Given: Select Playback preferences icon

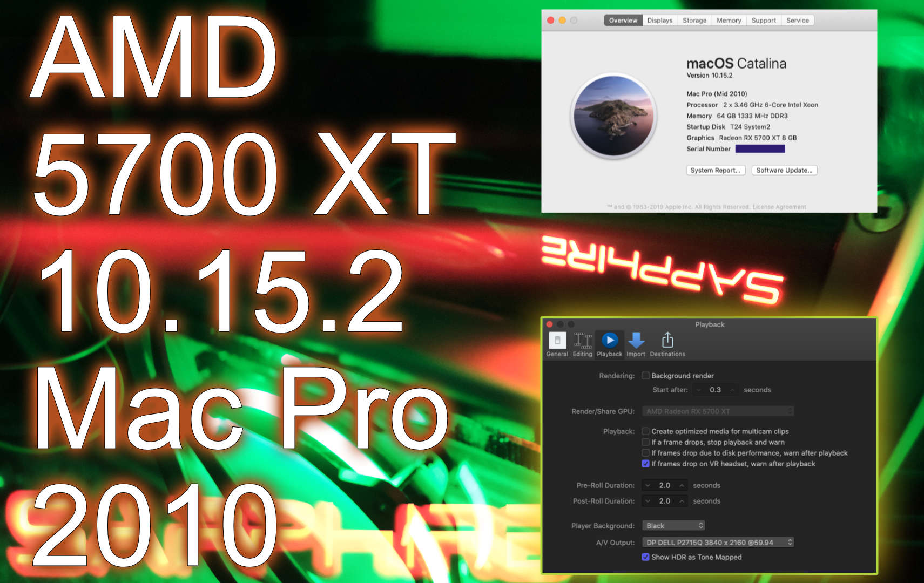Looking at the screenshot, I should pyautogui.click(x=609, y=344).
